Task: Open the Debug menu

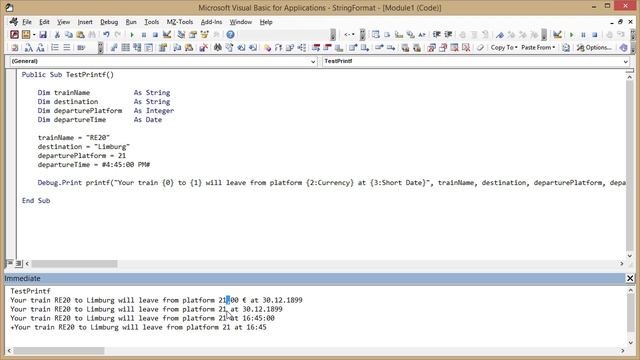Action: 109,22
